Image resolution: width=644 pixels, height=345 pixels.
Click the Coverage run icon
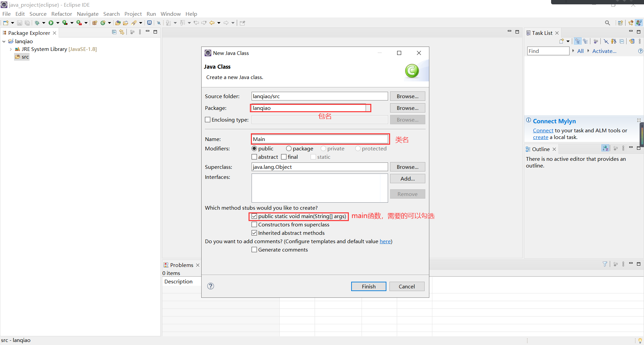pyautogui.click(x=65, y=23)
